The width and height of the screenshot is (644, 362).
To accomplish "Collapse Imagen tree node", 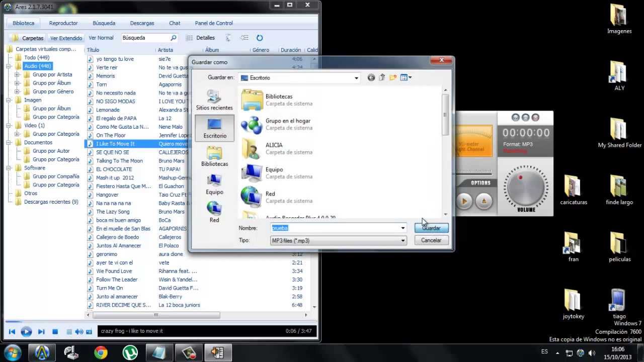I will [9, 100].
